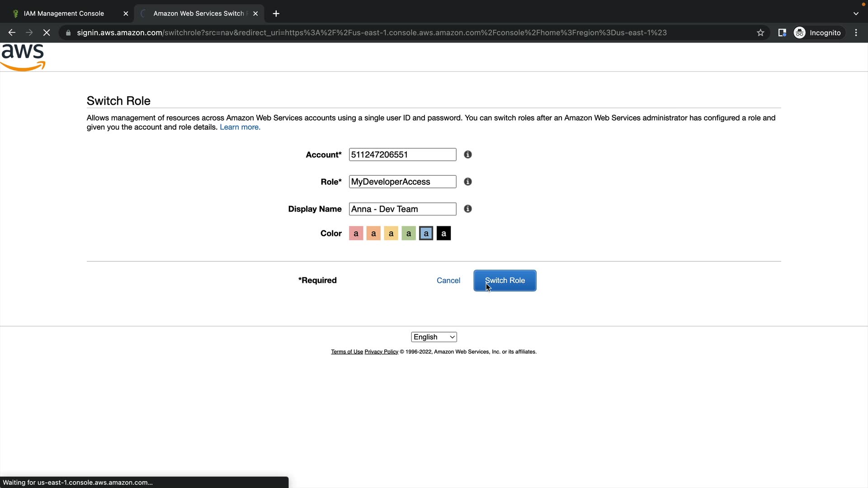Click info icon next to Role field

tap(468, 182)
